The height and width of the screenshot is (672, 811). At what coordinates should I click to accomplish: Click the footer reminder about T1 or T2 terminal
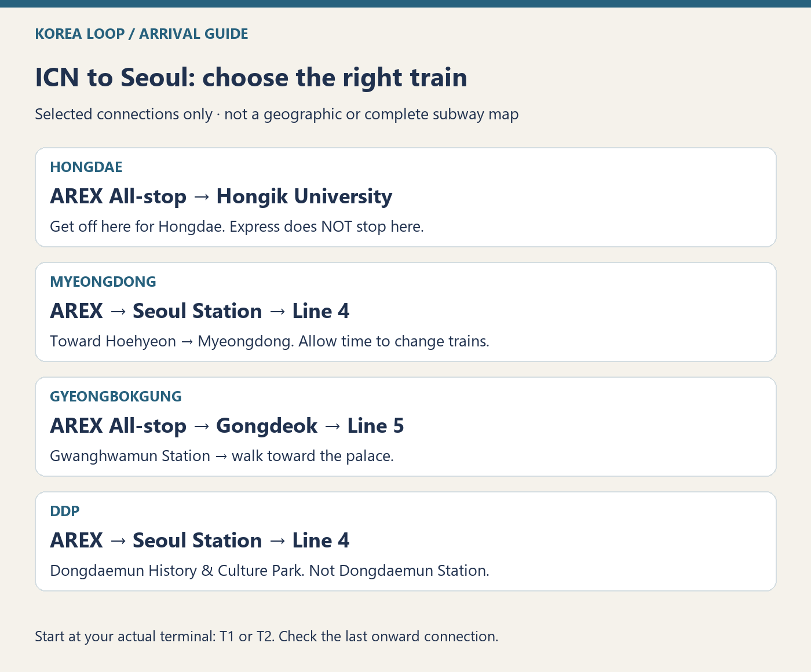266,636
